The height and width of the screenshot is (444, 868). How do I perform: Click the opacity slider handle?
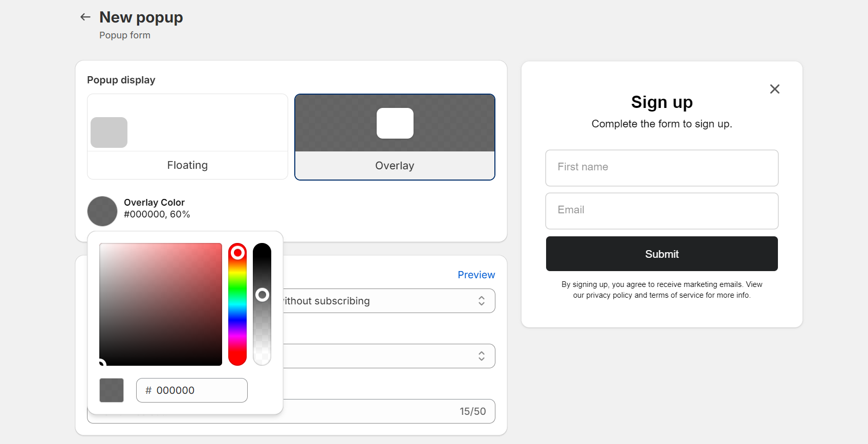point(262,295)
